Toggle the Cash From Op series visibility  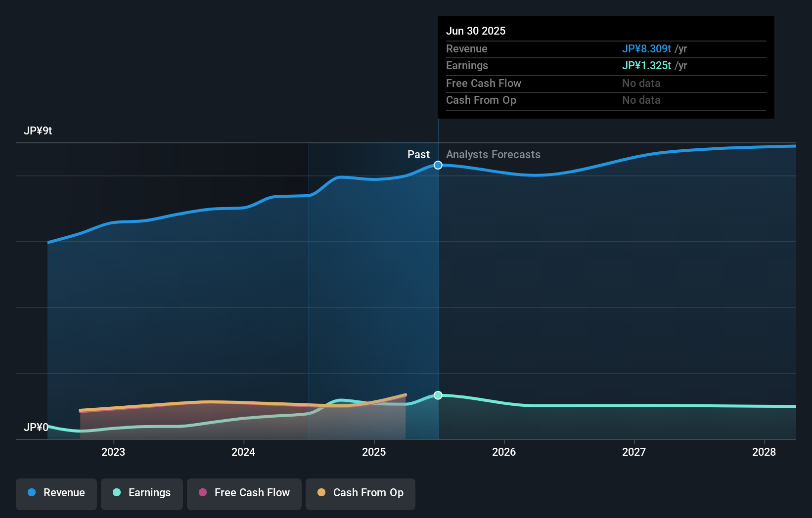[x=361, y=494]
